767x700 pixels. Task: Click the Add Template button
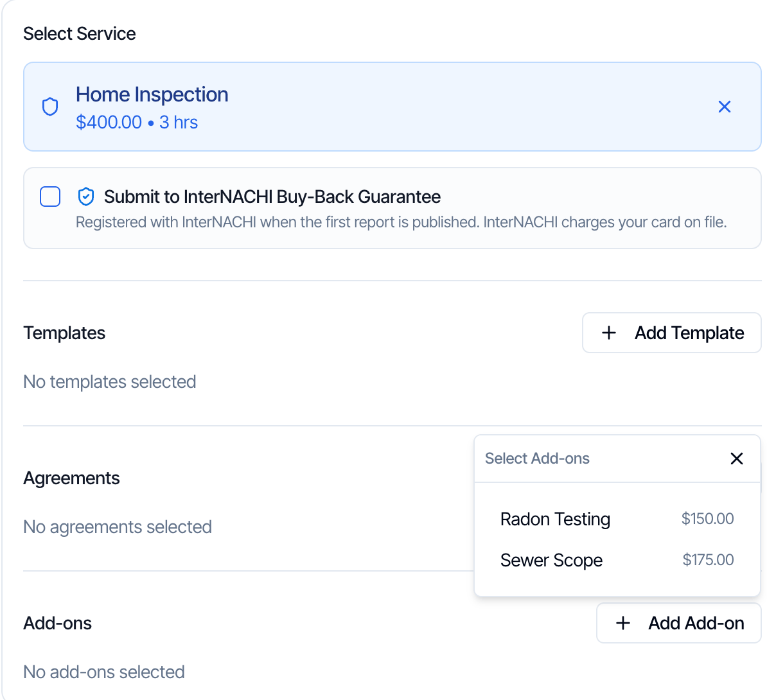click(672, 333)
